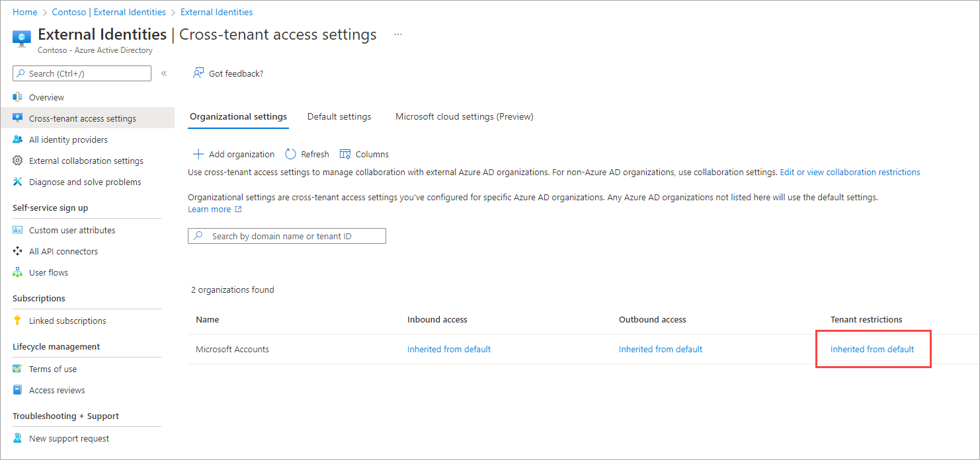980x460 pixels.
Task: Collapse the sidebar with double chevron
Action: click(164, 73)
